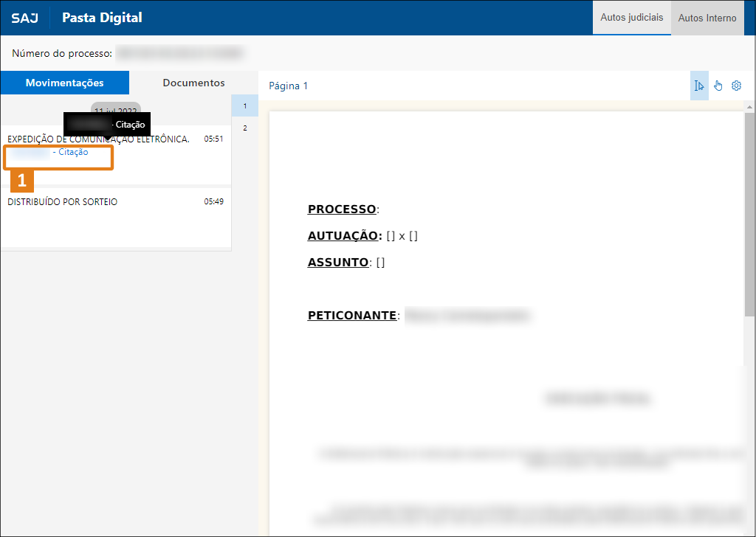Viewport: 756px width, 537px height.
Task: Click the Pasta Digital title
Action: [x=102, y=18]
